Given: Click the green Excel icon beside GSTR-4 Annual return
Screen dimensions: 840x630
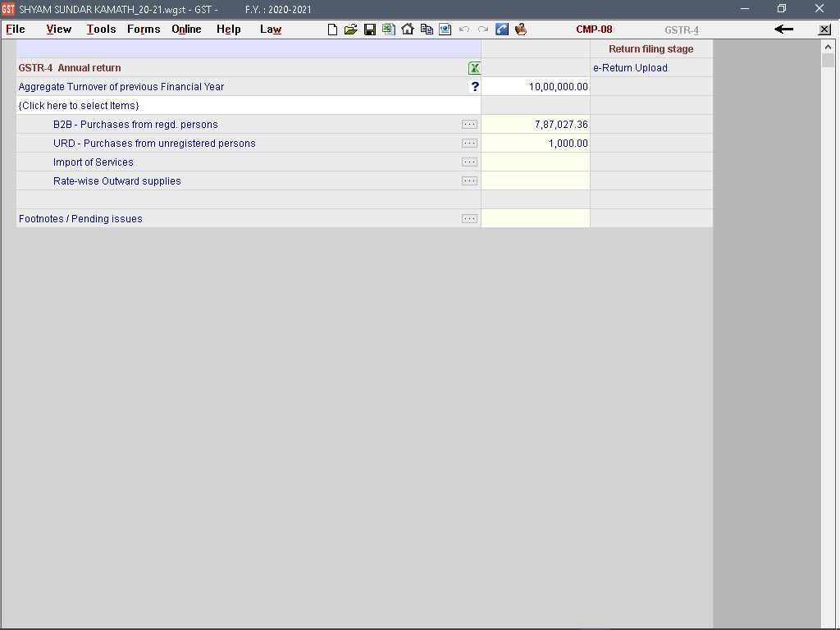Looking at the screenshot, I should coord(474,68).
